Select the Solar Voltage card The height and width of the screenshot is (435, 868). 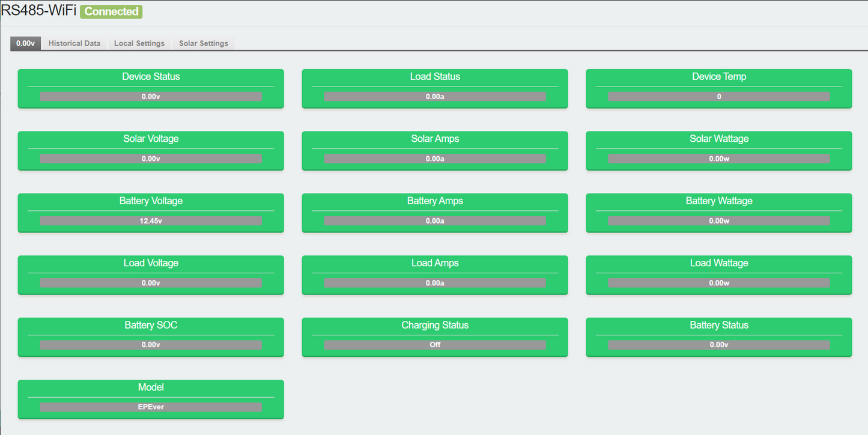[x=151, y=150]
